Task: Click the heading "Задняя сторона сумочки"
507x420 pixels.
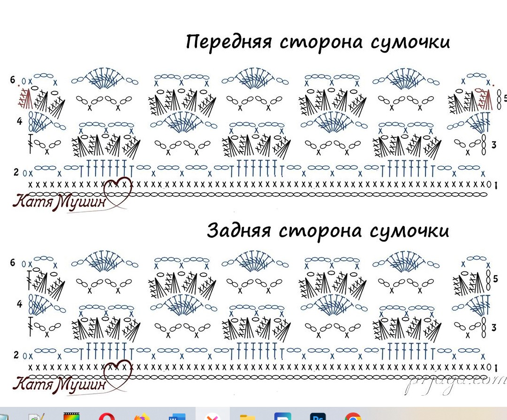Action: coord(328,231)
